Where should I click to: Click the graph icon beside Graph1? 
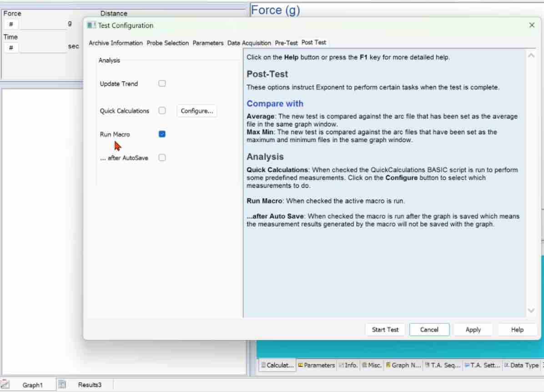coord(5,384)
